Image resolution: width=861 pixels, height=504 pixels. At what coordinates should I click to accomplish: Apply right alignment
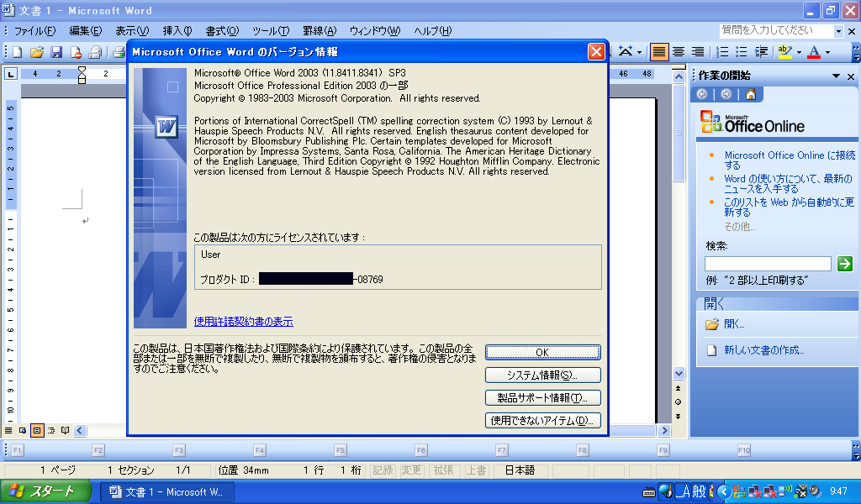tap(697, 52)
